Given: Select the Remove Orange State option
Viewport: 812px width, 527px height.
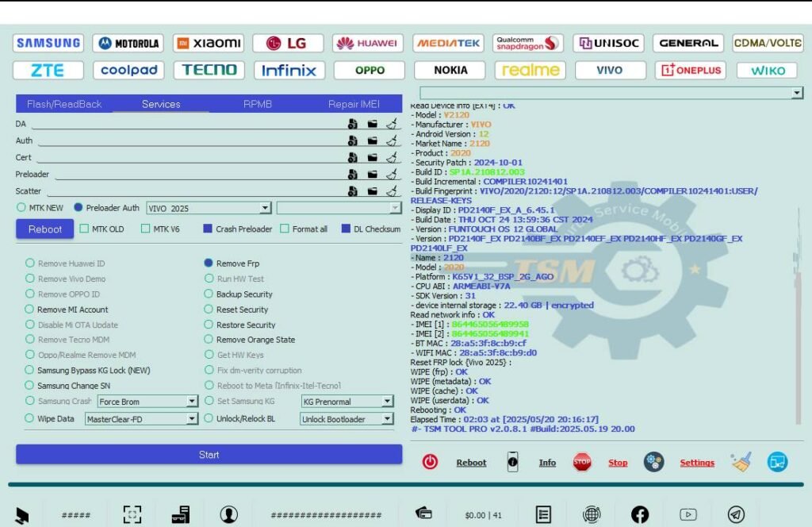Looking at the screenshot, I should coord(209,339).
